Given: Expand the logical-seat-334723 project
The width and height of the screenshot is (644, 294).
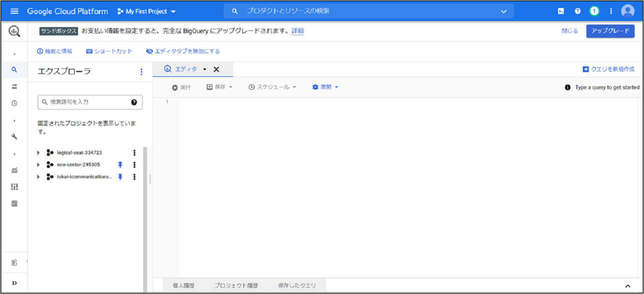Looking at the screenshot, I should [38, 153].
